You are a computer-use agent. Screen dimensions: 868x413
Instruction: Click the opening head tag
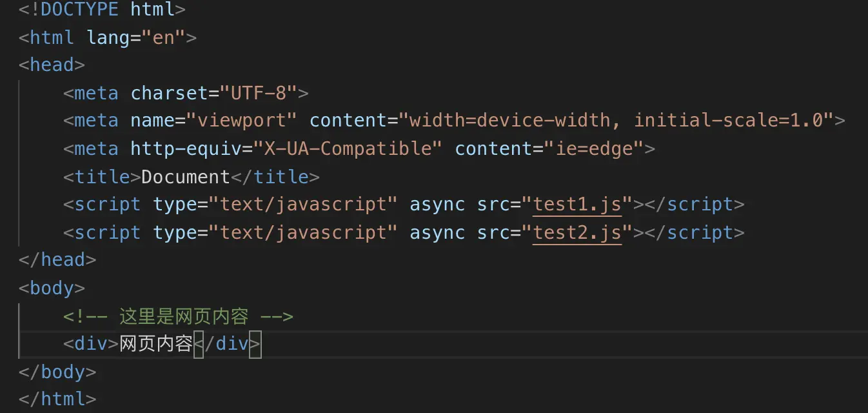click(52, 65)
